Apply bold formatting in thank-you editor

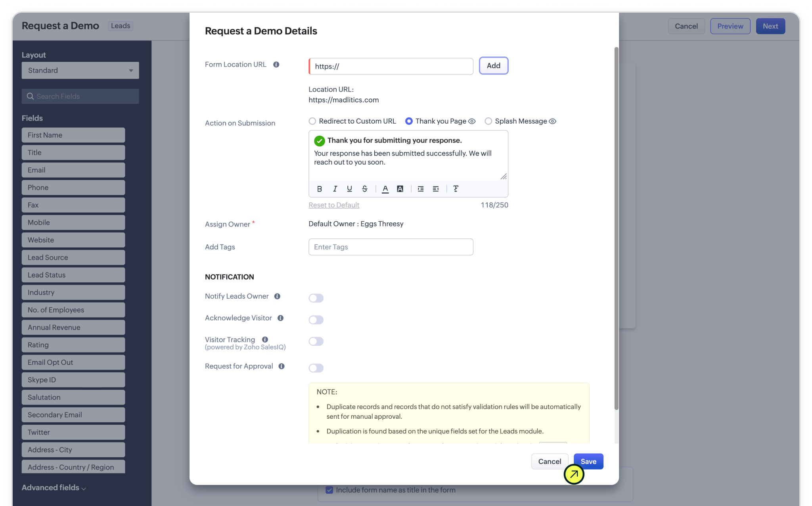point(319,189)
